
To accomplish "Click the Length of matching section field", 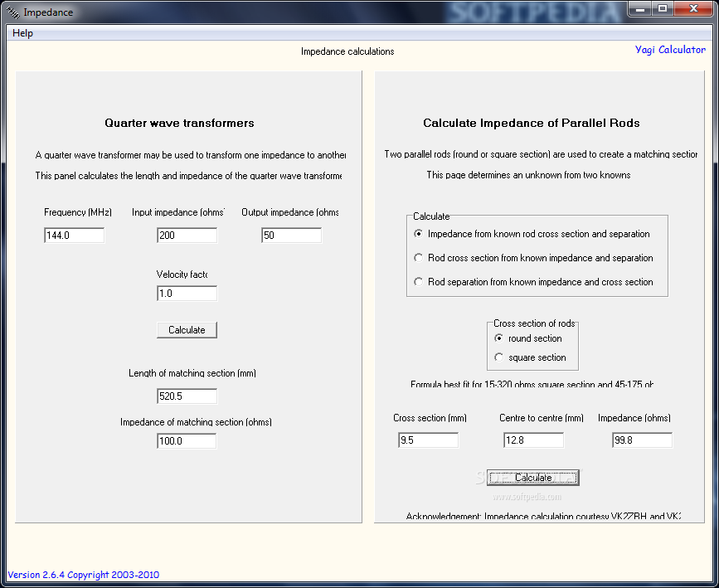I will click(x=187, y=396).
